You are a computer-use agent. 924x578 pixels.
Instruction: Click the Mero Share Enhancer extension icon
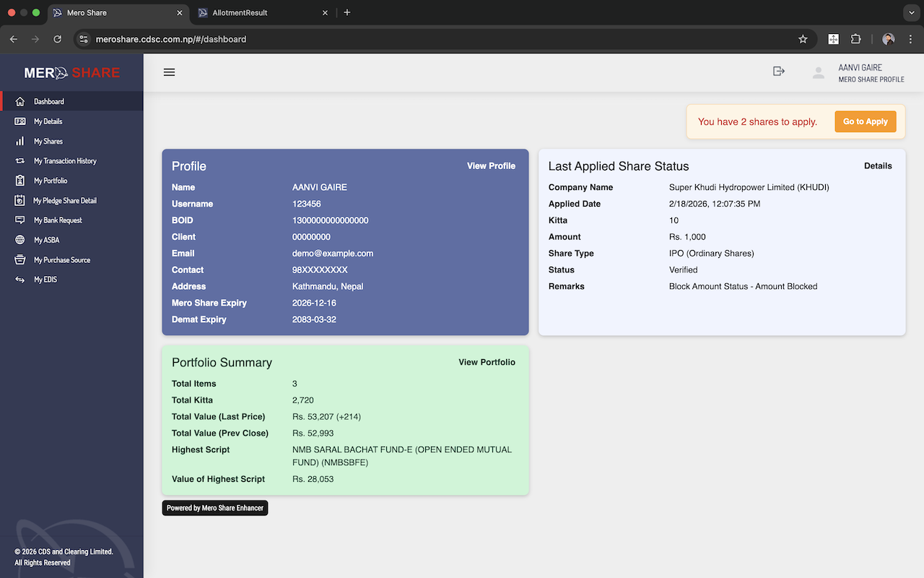tap(834, 39)
